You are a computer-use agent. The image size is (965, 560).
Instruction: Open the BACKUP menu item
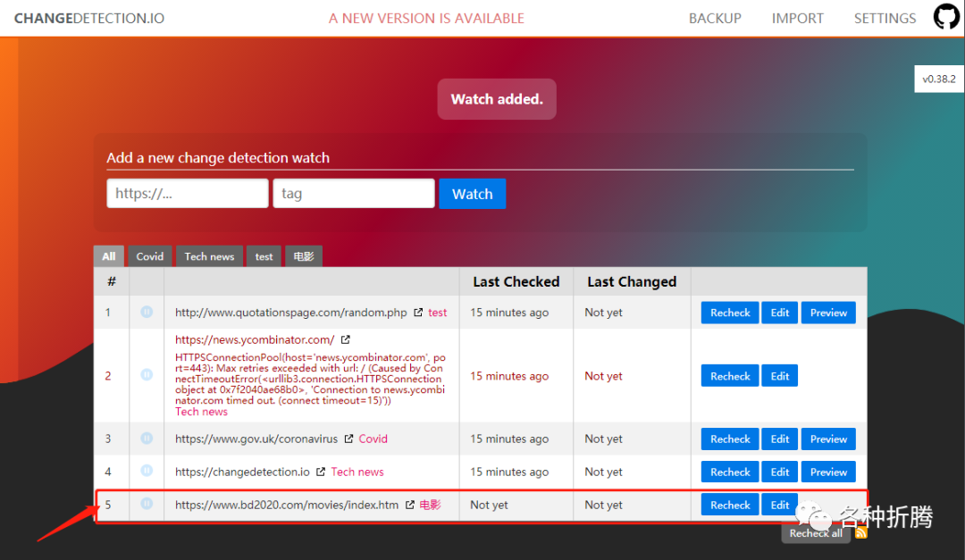pos(715,19)
